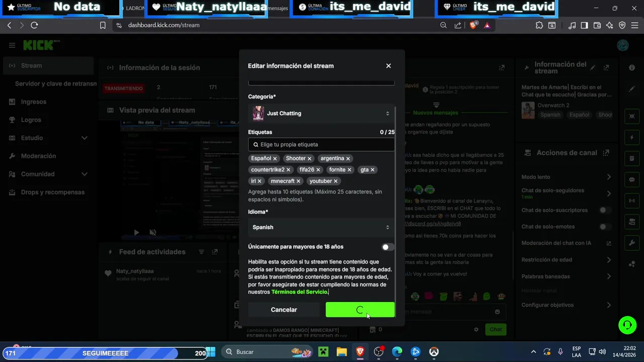Click the wrench rail icon
This screenshot has width=644, height=362.
(x=632, y=243)
